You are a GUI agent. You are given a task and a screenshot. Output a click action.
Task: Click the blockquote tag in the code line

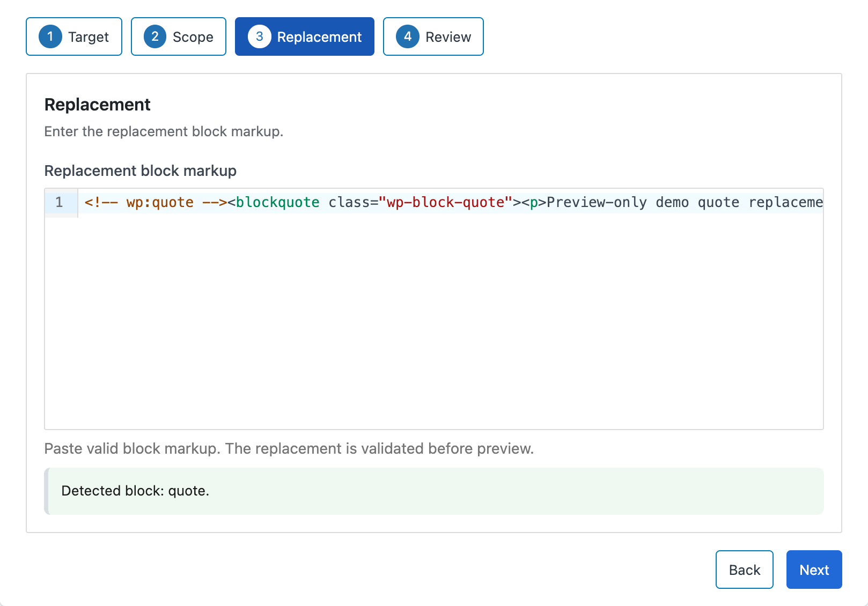277,202
